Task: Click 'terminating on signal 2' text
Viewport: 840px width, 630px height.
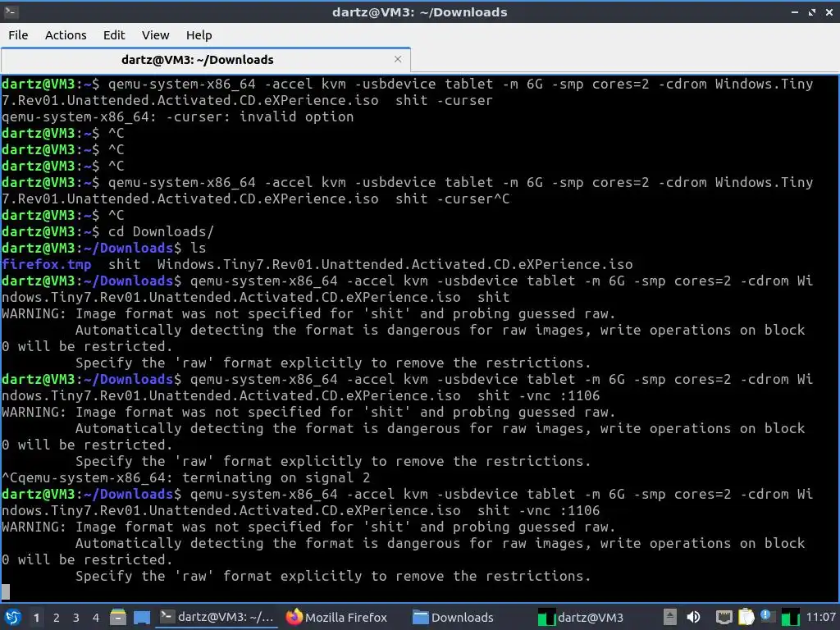Action: 276,478
